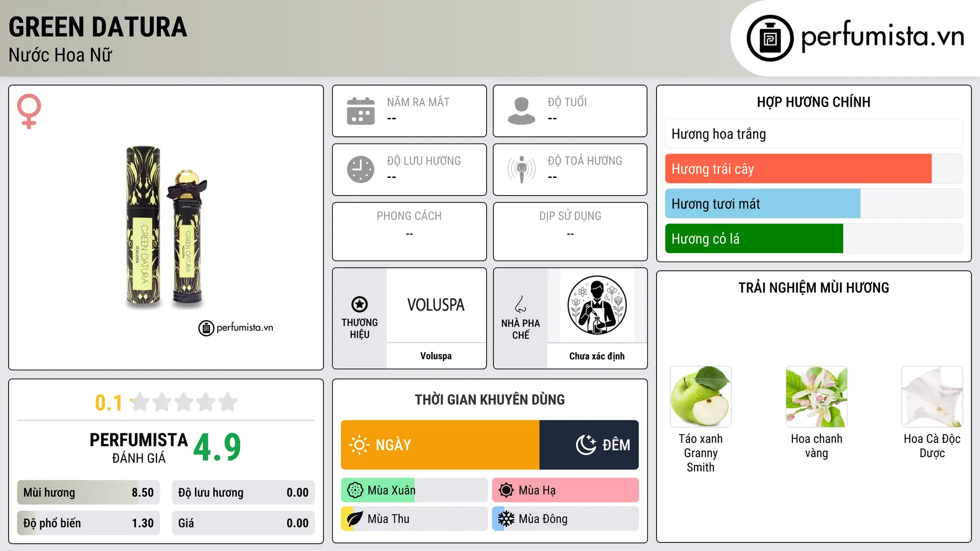Select the sun icon for Mùa Hạ
Screen dimensions: 980x551
506,490
